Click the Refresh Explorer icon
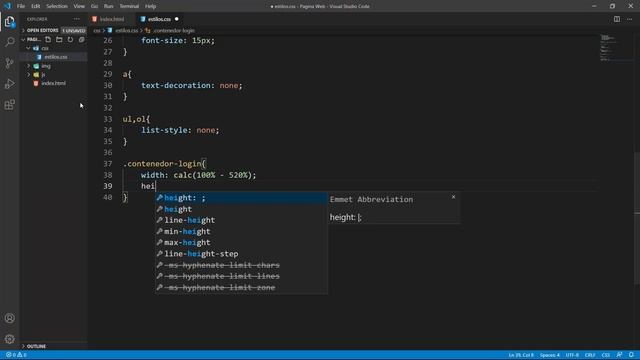The image size is (640, 360). pos(70,40)
